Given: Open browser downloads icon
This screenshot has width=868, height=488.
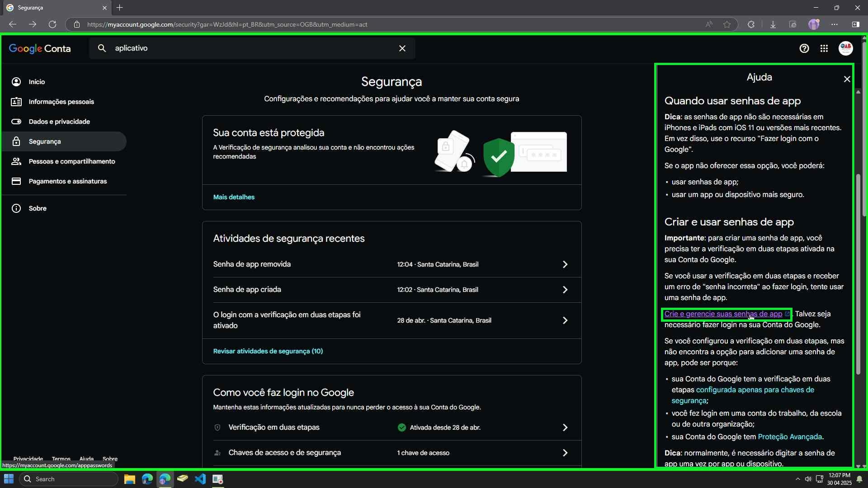Looking at the screenshot, I should 773,24.
